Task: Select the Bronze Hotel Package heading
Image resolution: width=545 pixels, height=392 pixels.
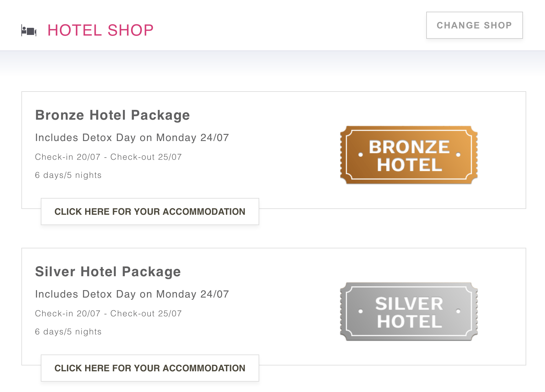Action: click(112, 115)
